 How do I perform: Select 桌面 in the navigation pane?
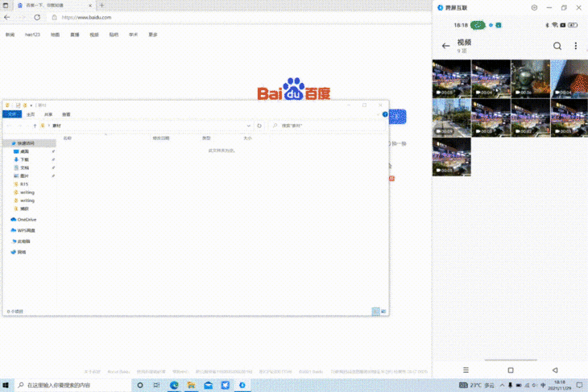click(x=24, y=151)
